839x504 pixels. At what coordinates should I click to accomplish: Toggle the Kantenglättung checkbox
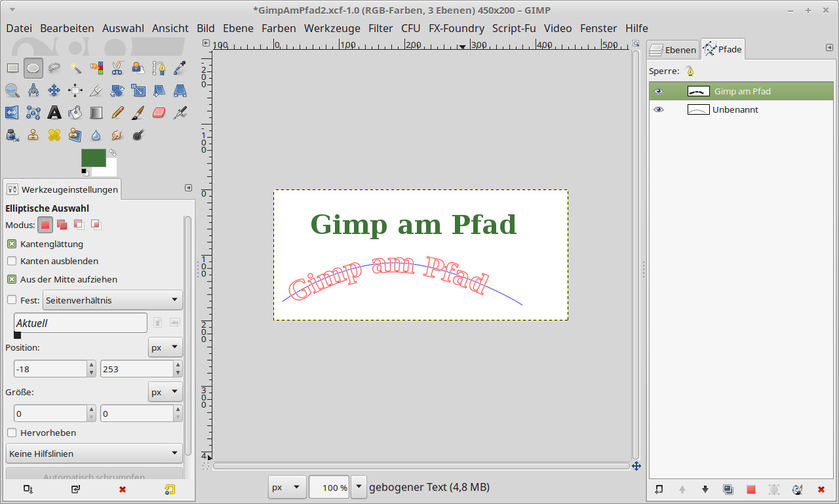[12, 244]
